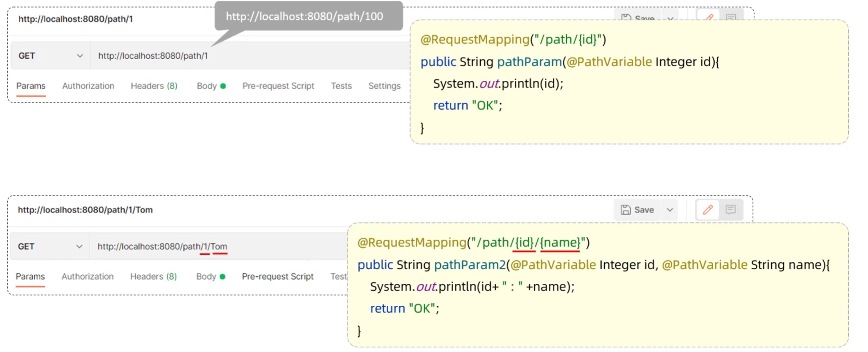
Task: Expand Save options chevron in path/1/Tom request
Action: click(670, 209)
